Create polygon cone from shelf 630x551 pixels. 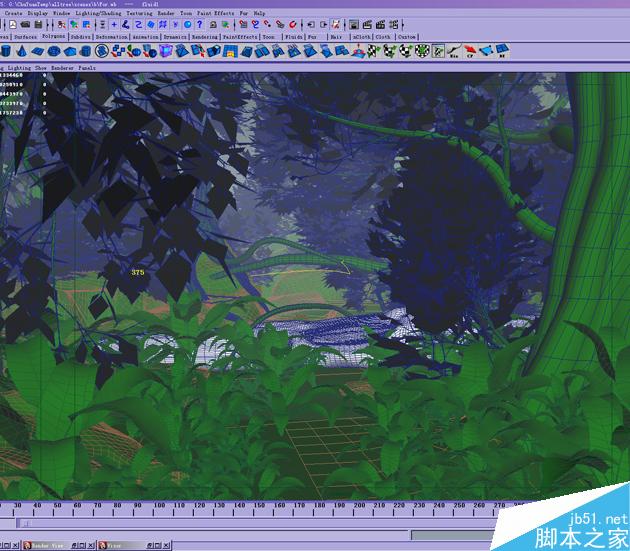point(22,51)
